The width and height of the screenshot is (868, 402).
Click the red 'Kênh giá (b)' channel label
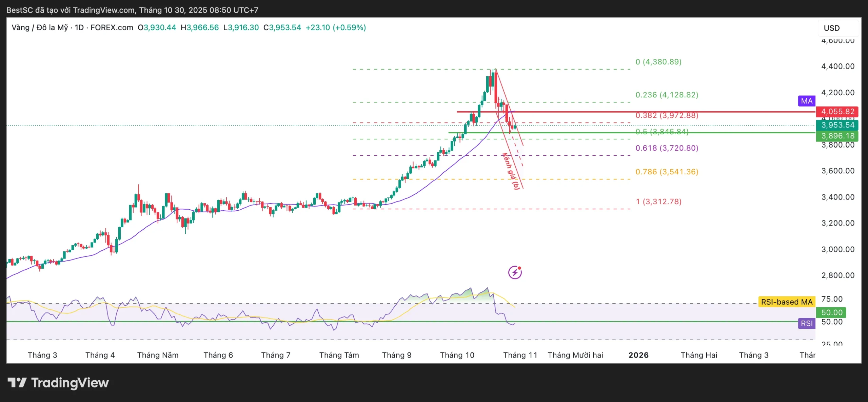[511, 171]
